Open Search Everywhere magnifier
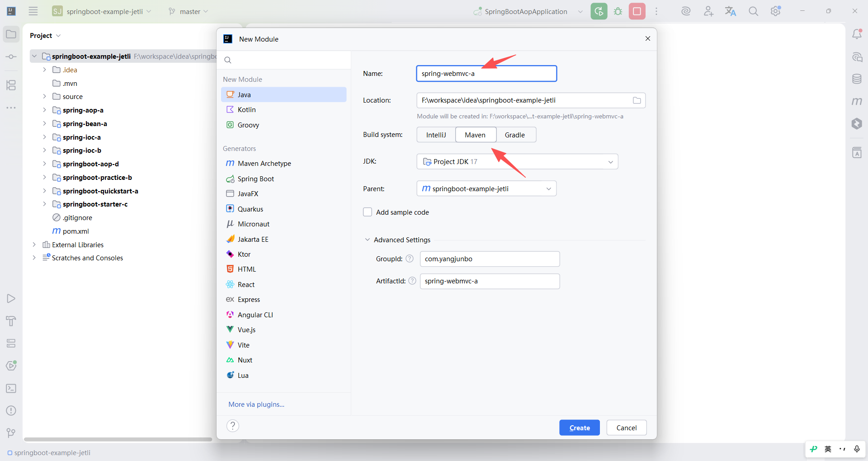This screenshot has width=868, height=461. point(753,11)
